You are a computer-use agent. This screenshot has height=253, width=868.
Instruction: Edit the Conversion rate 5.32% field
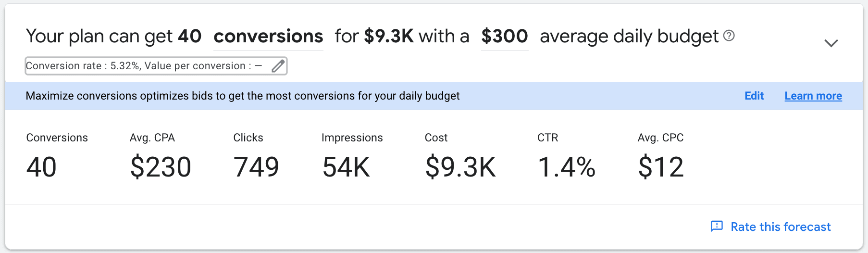point(156,66)
